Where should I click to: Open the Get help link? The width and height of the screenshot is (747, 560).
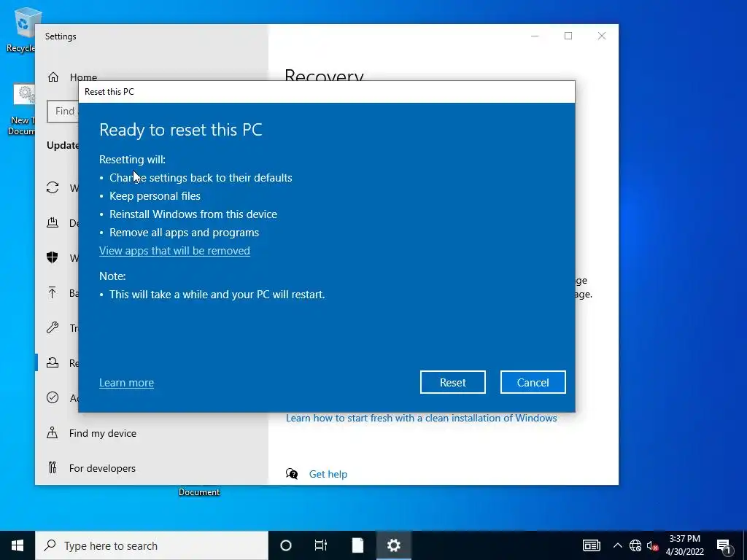point(328,474)
